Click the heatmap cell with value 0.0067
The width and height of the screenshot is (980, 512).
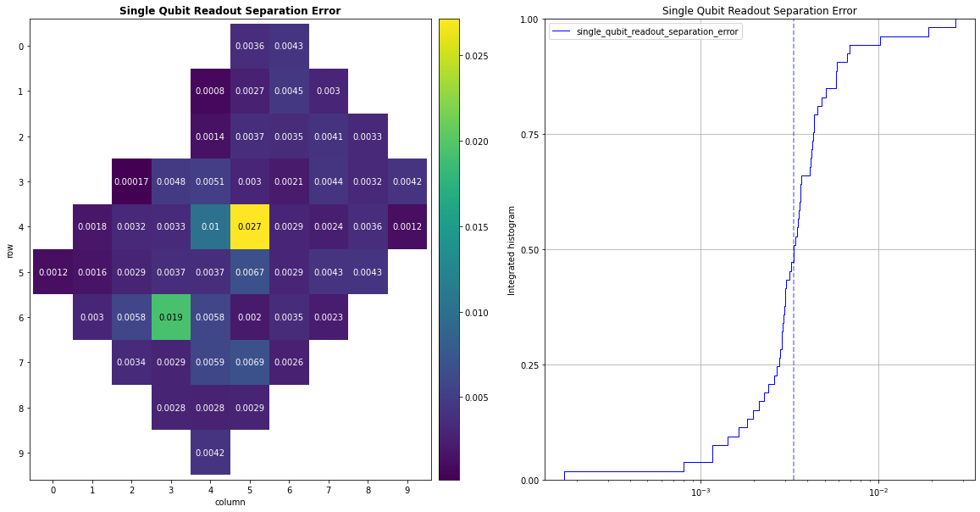(249, 272)
